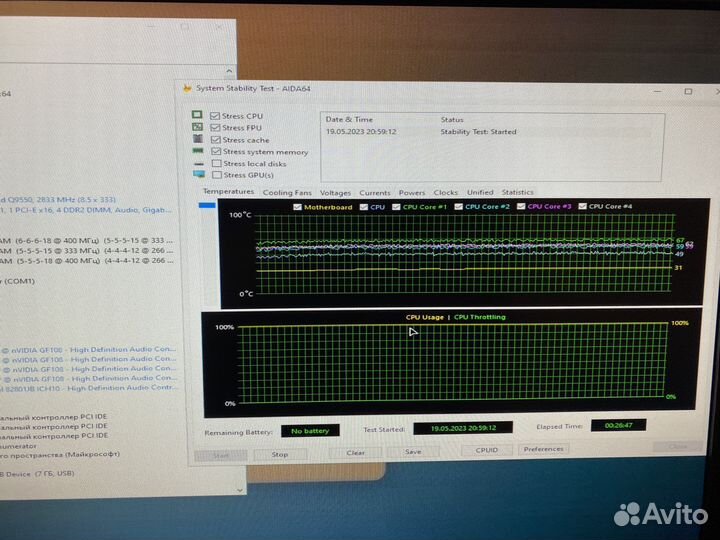Toggle the Stress CPU checkbox
The width and height of the screenshot is (720, 540).
[x=214, y=116]
